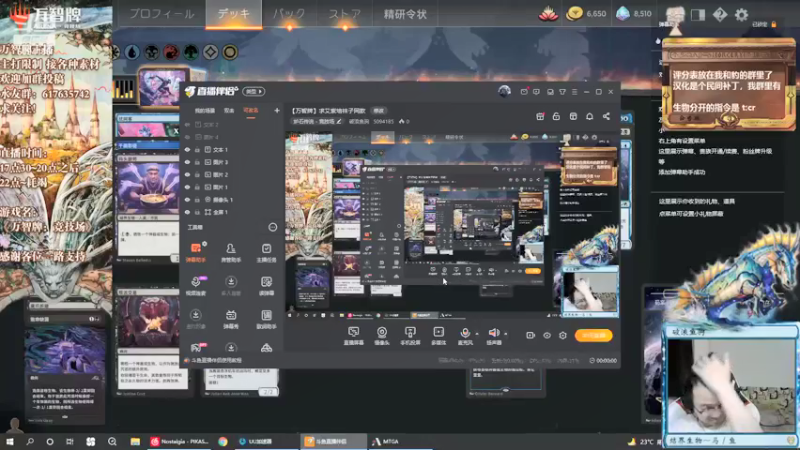Open the 弹幕助手 tool

pos(195,253)
